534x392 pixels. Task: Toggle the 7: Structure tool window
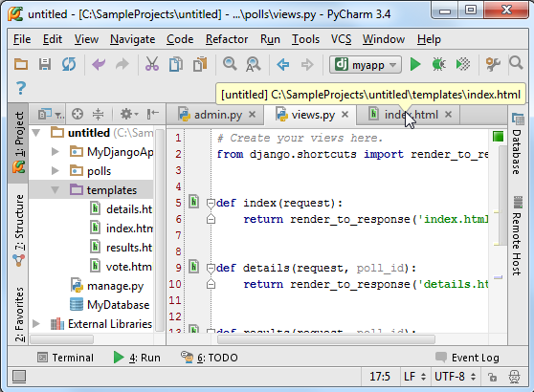click(19, 230)
